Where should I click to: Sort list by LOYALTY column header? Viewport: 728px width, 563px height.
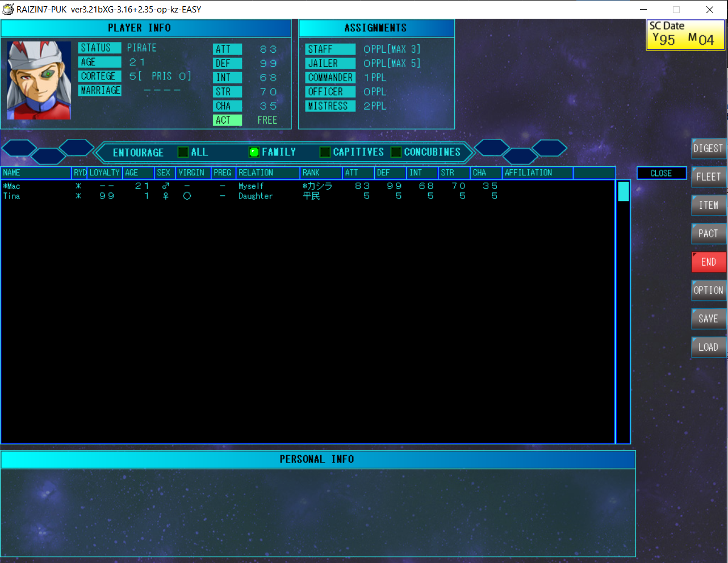[104, 173]
